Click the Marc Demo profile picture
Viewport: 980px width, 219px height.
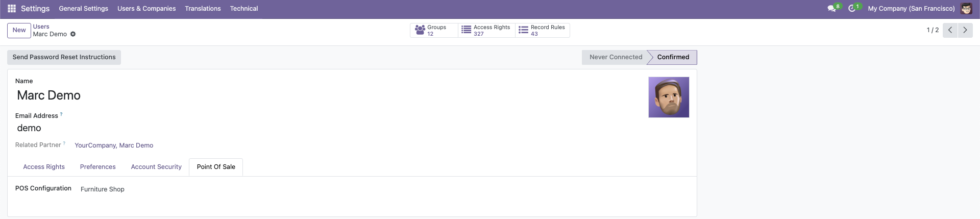click(x=669, y=98)
